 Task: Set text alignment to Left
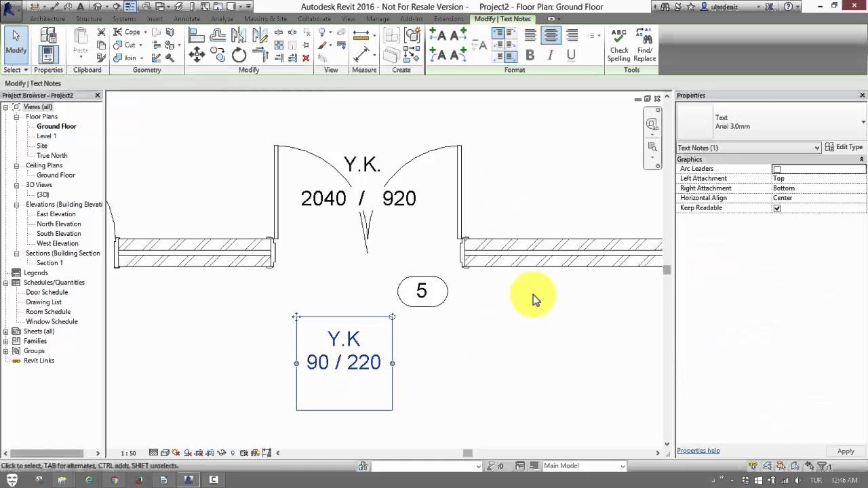[531, 35]
